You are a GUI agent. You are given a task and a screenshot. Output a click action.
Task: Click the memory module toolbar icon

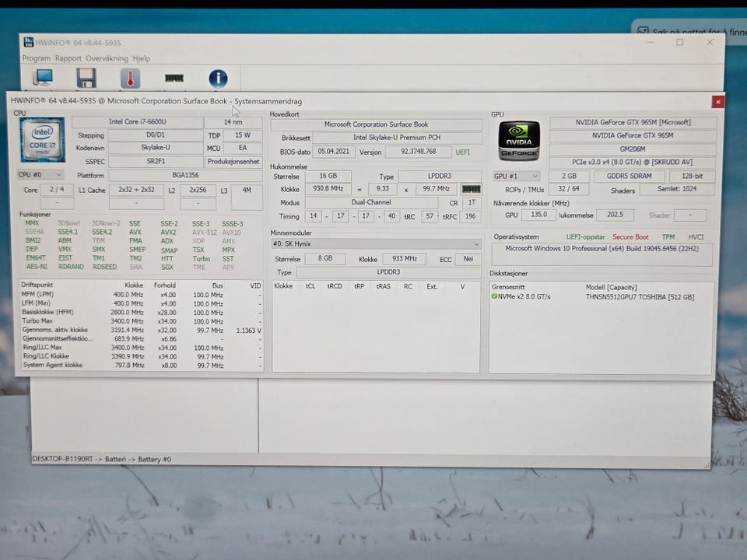(x=174, y=78)
